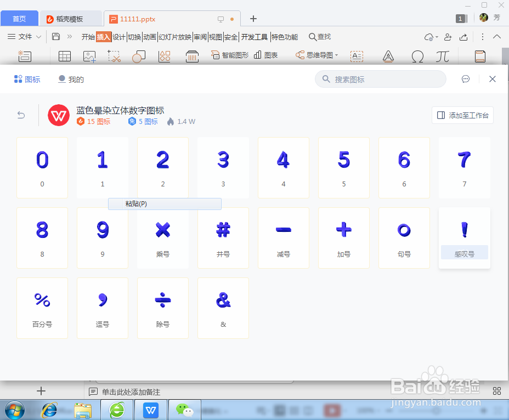This screenshot has height=420, width=509.
Task: Select the & ampersand icon card
Action: [223, 308]
